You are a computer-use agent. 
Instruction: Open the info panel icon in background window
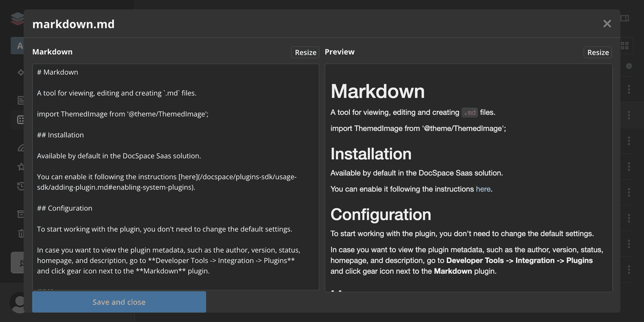point(625,18)
